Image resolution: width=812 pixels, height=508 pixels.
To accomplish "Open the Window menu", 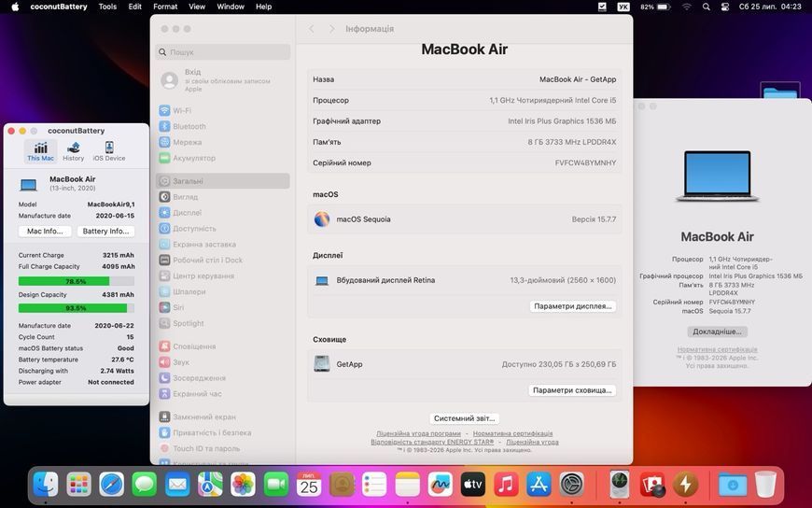I will [231, 7].
